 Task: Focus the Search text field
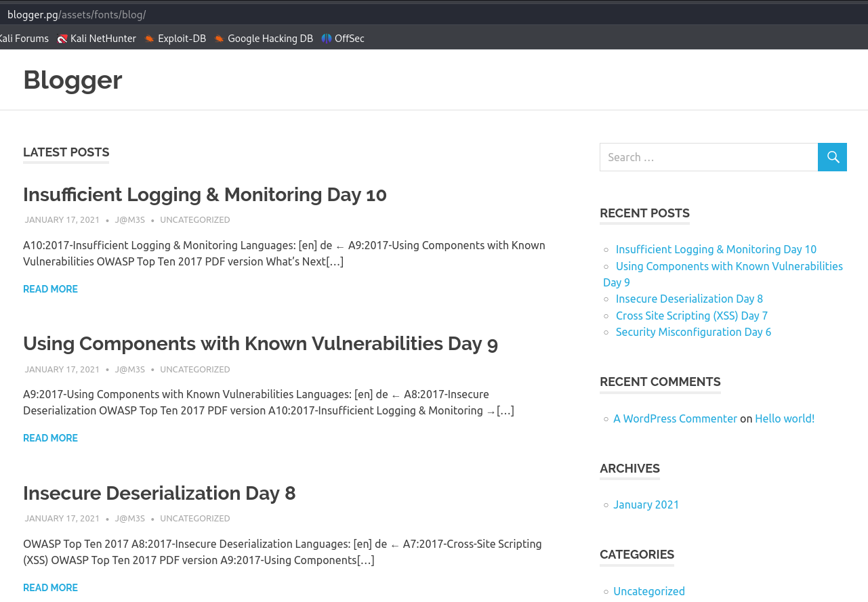click(x=709, y=157)
